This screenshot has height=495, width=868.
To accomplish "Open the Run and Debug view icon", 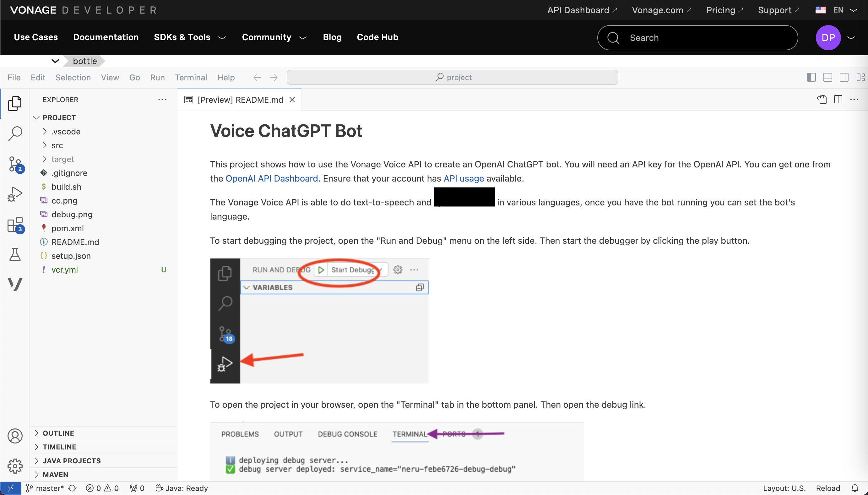I will [x=15, y=194].
